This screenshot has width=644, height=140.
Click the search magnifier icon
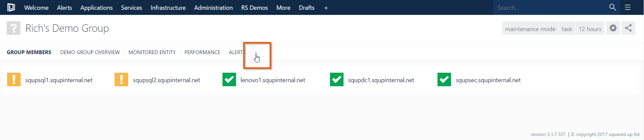click(612, 7)
